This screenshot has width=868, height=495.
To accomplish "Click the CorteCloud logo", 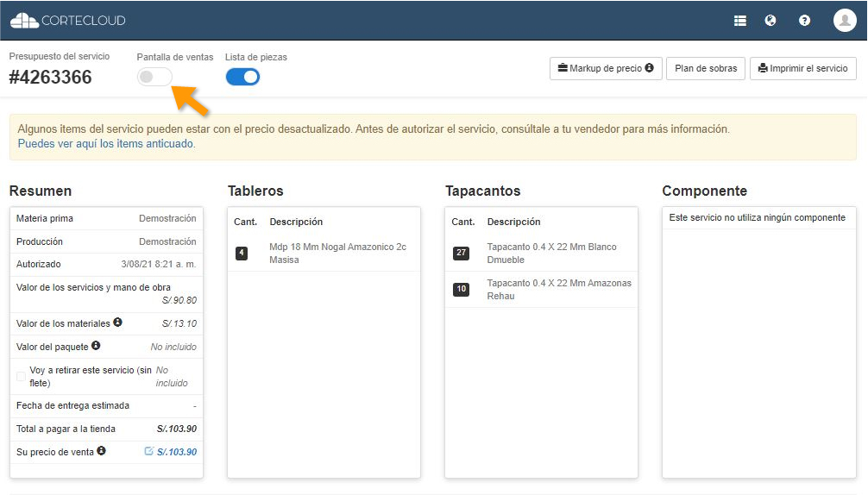I will click(67, 21).
